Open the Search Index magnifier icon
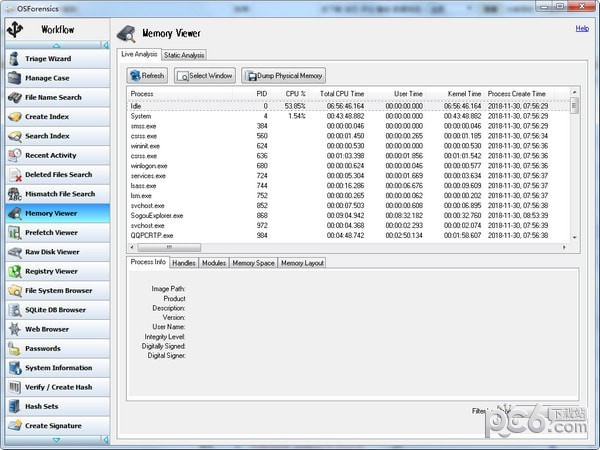The image size is (600, 450). (15, 136)
